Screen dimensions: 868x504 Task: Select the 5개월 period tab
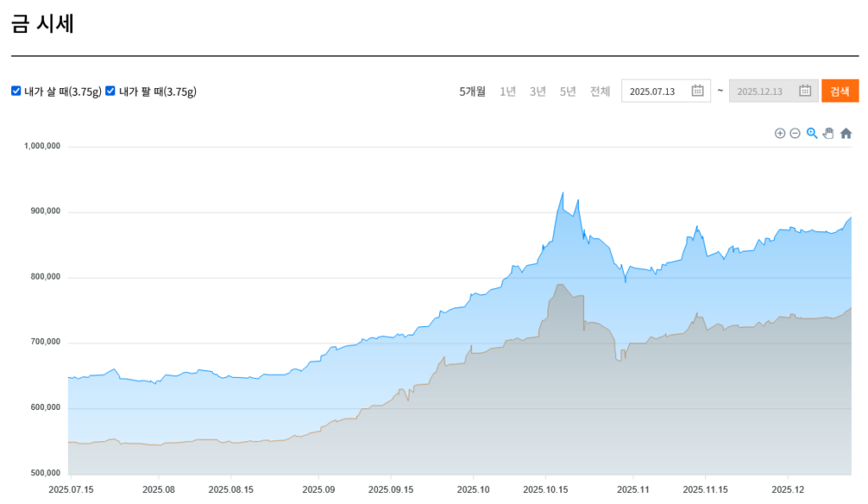[472, 91]
